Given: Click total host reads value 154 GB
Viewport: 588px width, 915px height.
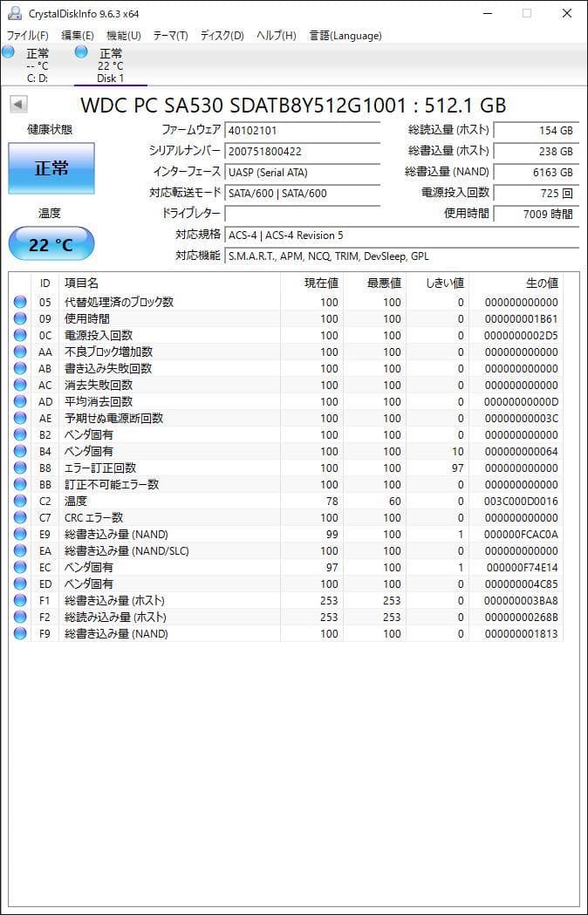Looking at the screenshot, I should coord(537,130).
